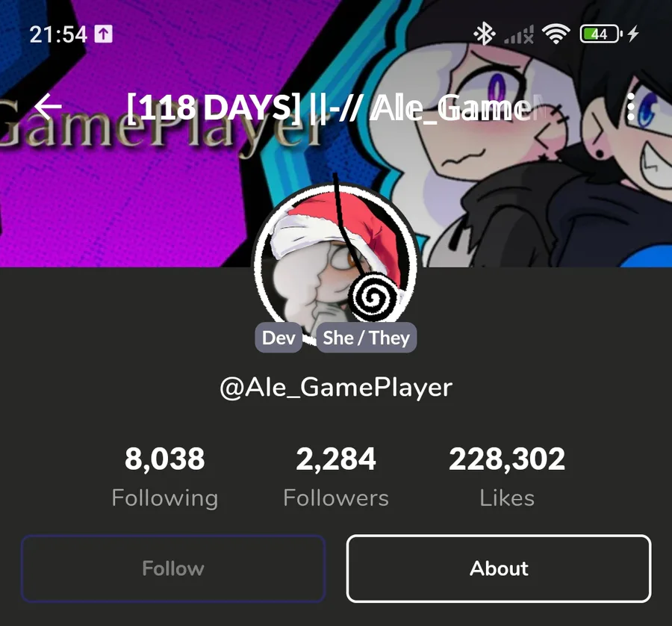Tap the cellular signal icon
Image resolution: width=672 pixels, height=626 pixels.
point(519,34)
